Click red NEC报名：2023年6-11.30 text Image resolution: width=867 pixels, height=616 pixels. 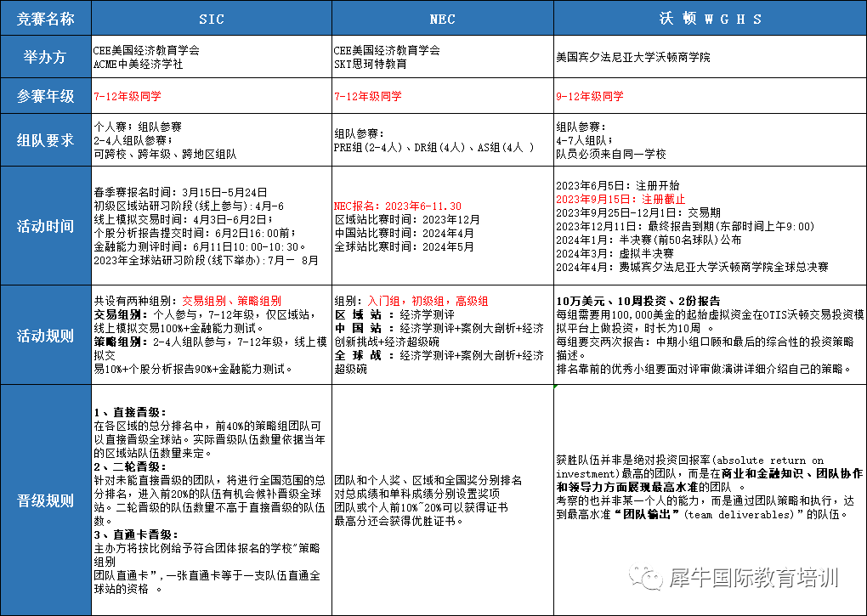click(398, 206)
